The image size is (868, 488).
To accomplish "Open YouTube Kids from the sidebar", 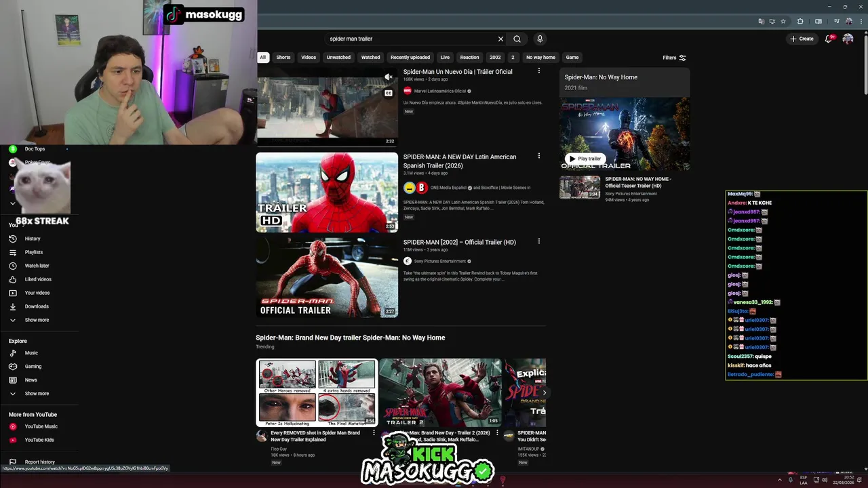I will 39,440.
